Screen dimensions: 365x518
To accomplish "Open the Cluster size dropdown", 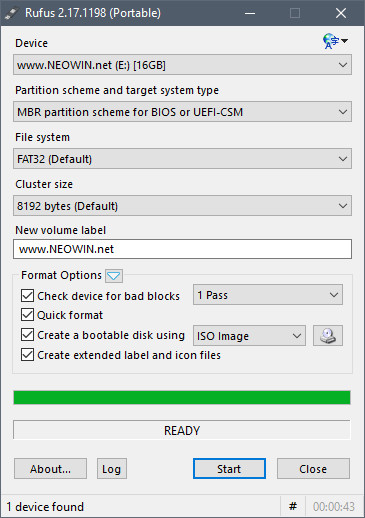I will (x=182, y=206).
